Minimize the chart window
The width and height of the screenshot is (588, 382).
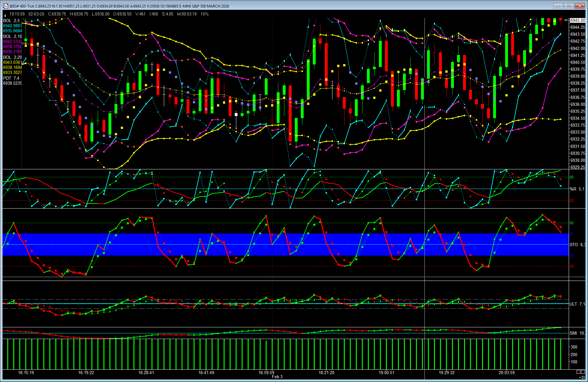click(558, 6)
